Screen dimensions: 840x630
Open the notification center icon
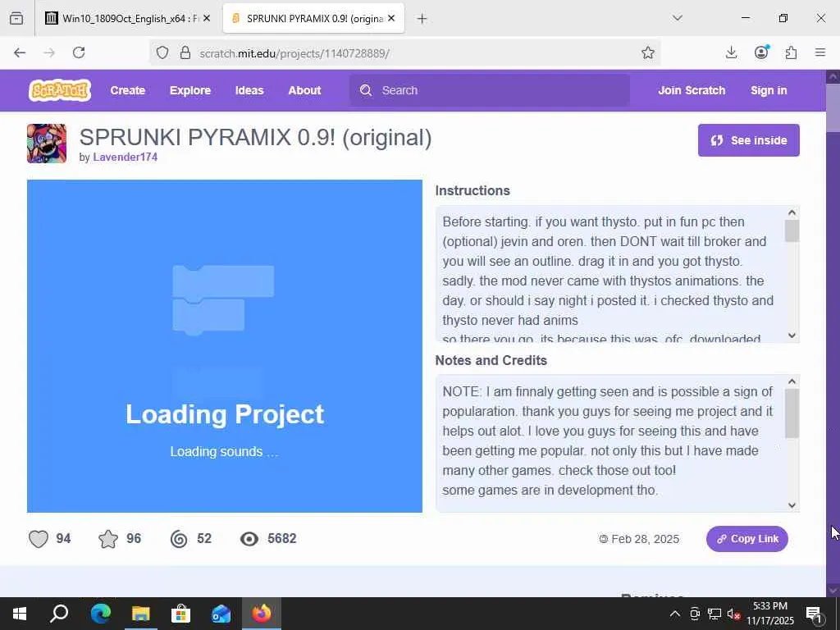coord(815,614)
